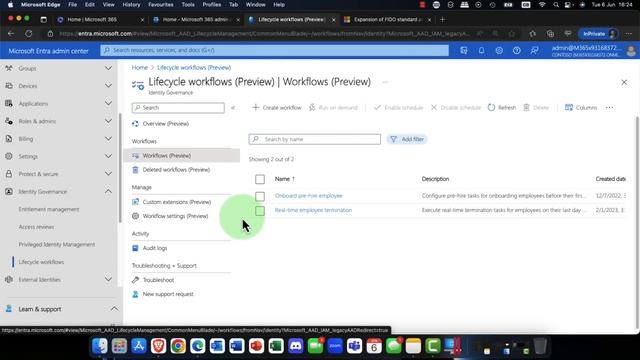
Task: Open the Favourites menu in menu bar
Action: (160, 4)
